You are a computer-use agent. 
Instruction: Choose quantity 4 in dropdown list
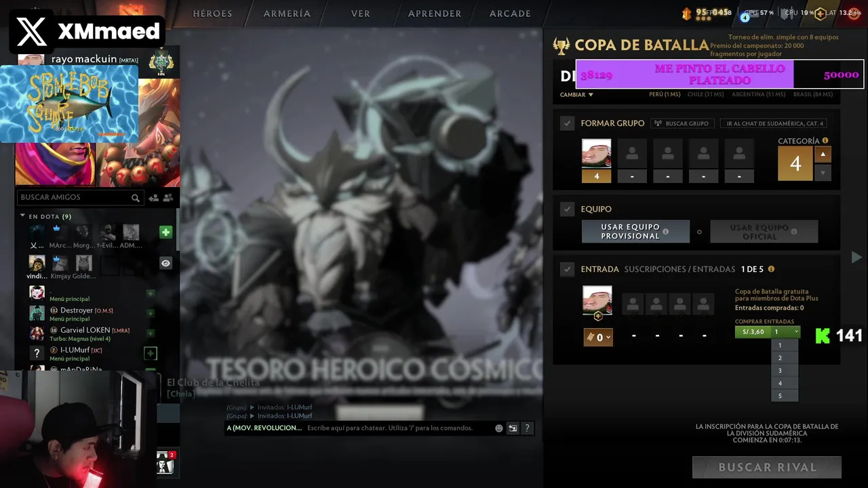[784, 384]
